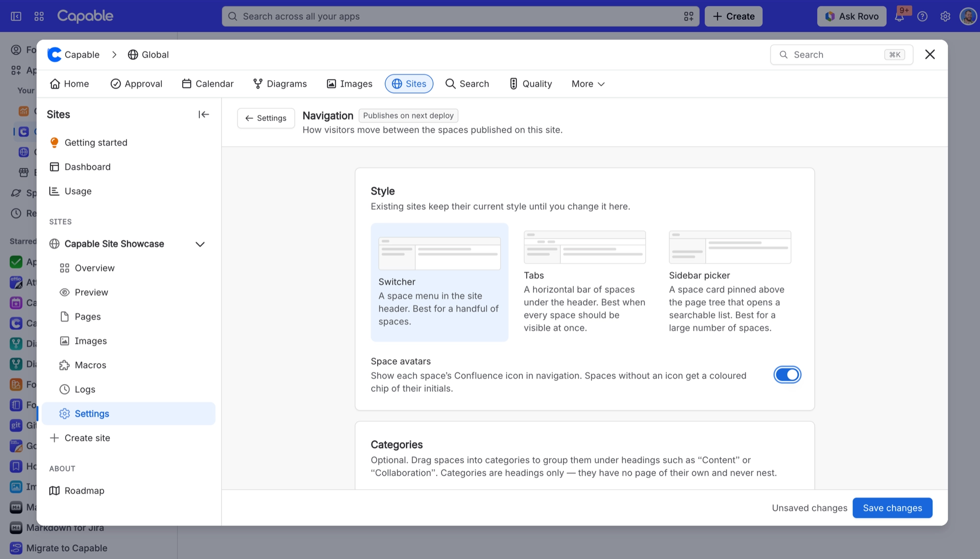This screenshot has height=559, width=980.
Task: Toggle the Space avatars switch
Action: (x=787, y=375)
